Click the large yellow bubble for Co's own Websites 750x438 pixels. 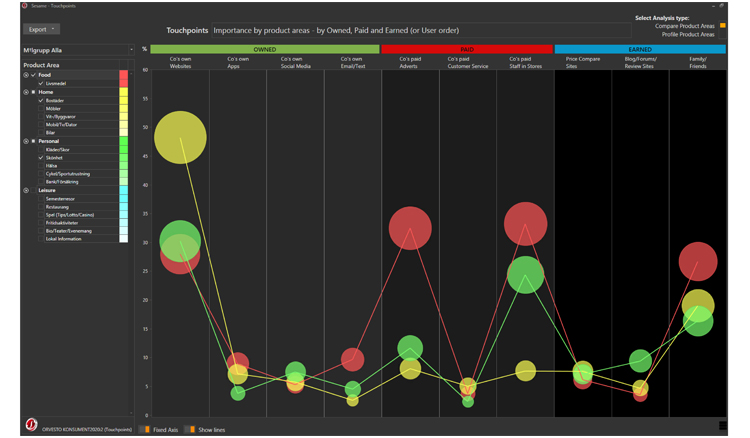180,137
